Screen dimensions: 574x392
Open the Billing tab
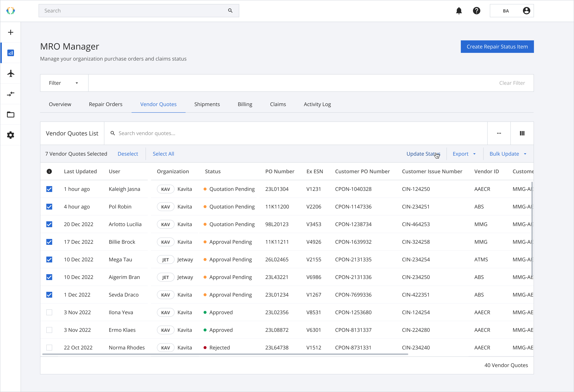pos(245,104)
